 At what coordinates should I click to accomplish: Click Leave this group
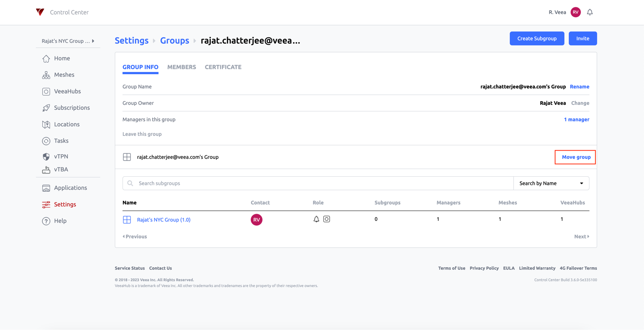142,134
